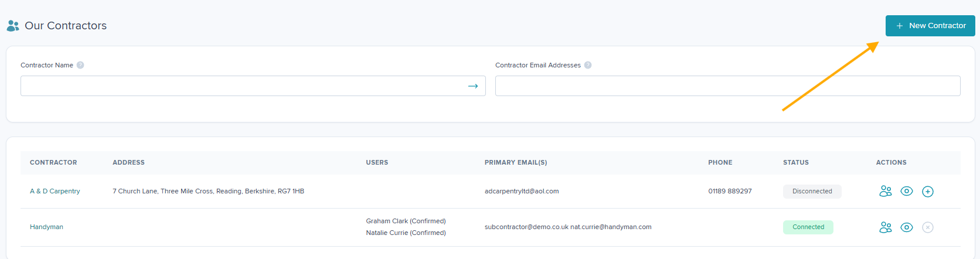980x259 pixels.
Task: Open the Handyman contractor link
Action: pyautogui.click(x=46, y=227)
